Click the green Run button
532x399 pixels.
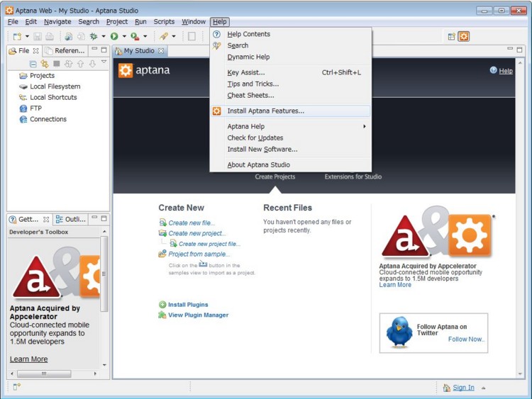[114, 36]
